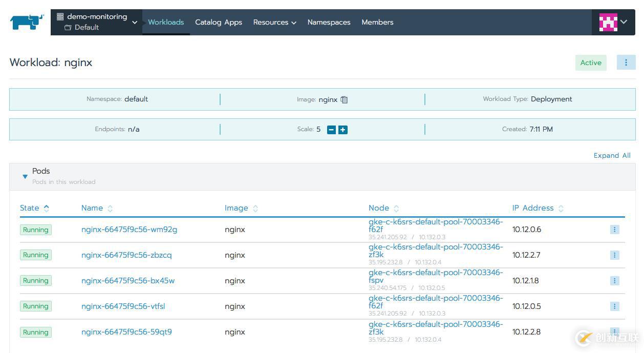Navigate to the Namespaces page
The height and width of the screenshot is (353, 644).
pyautogui.click(x=329, y=23)
